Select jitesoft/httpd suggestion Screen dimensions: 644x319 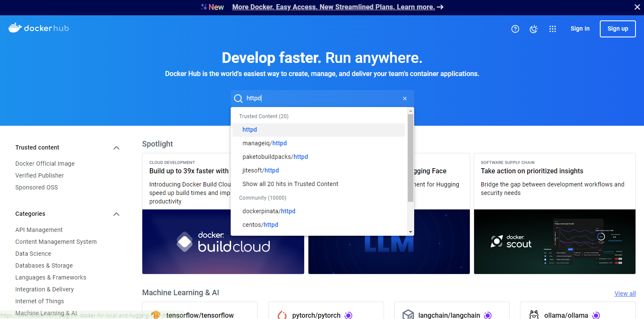[x=319, y=171]
